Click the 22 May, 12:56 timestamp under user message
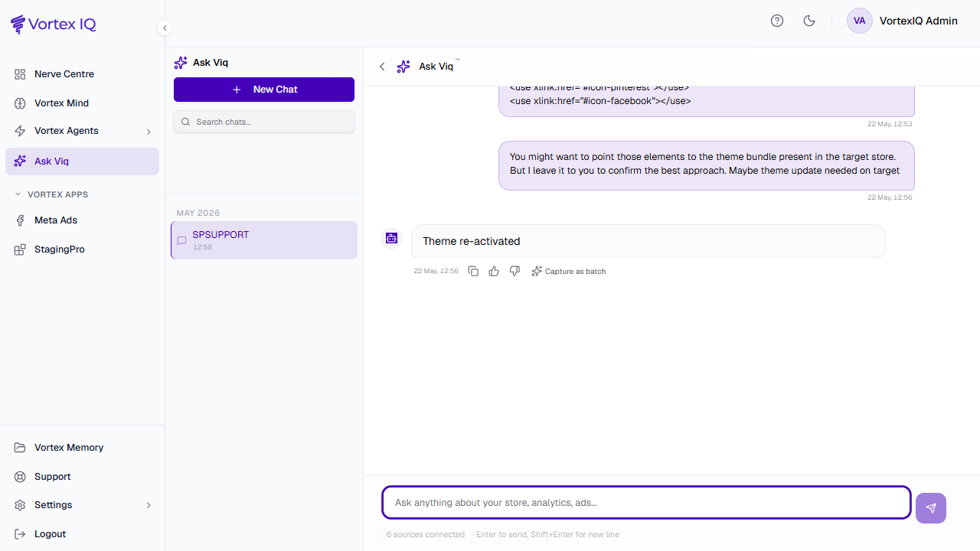 click(x=890, y=197)
